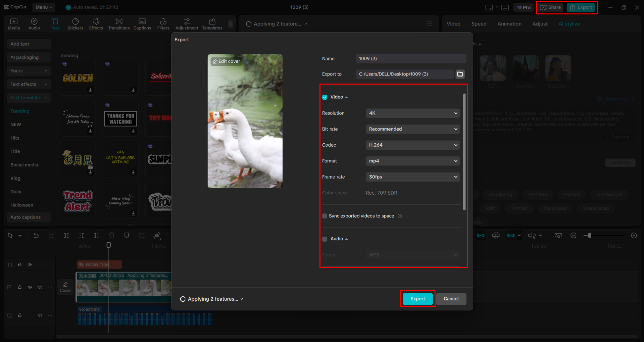This screenshot has height=342, width=644.
Task: Select the Transitions panel
Action: (119, 23)
